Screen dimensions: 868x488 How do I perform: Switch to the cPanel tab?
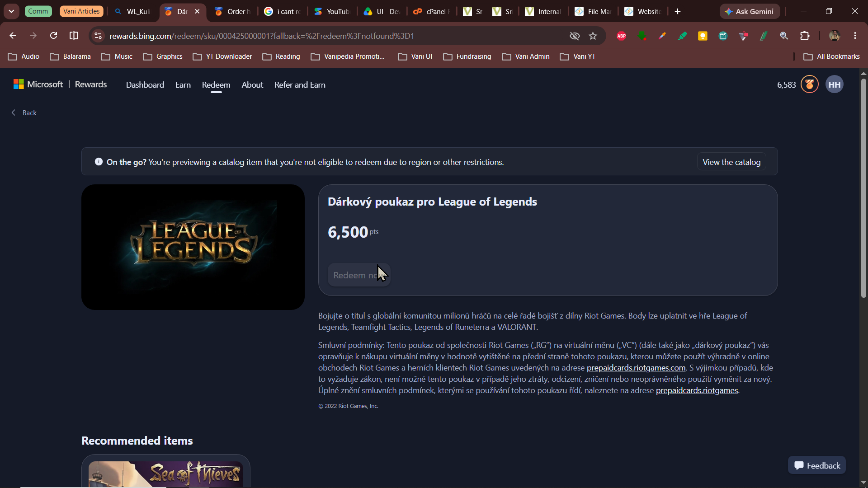(x=432, y=11)
